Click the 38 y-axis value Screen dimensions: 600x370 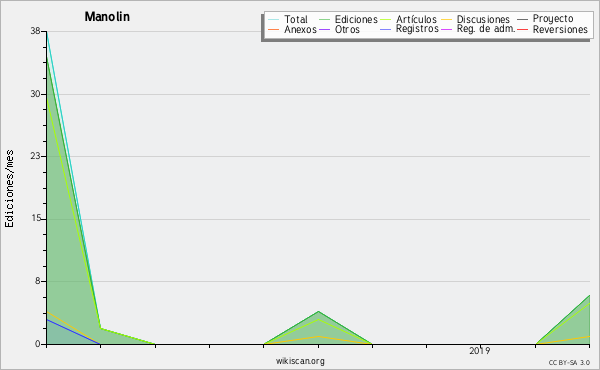(x=36, y=31)
